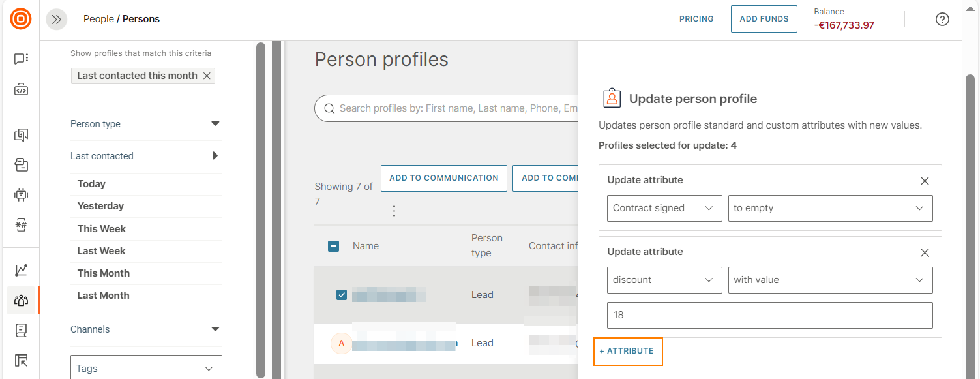Image resolution: width=980 pixels, height=379 pixels.
Task: Select the Last Month filter option
Action: [103, 296]
